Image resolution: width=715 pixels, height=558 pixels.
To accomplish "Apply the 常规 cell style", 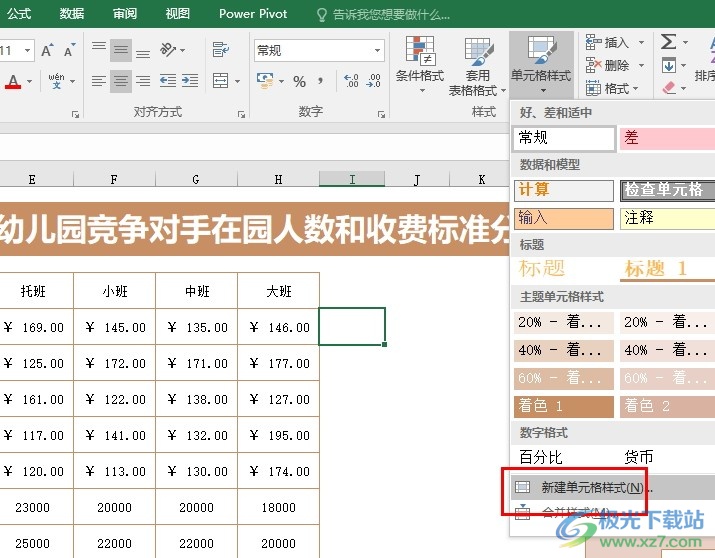I will tap(564, 138).
